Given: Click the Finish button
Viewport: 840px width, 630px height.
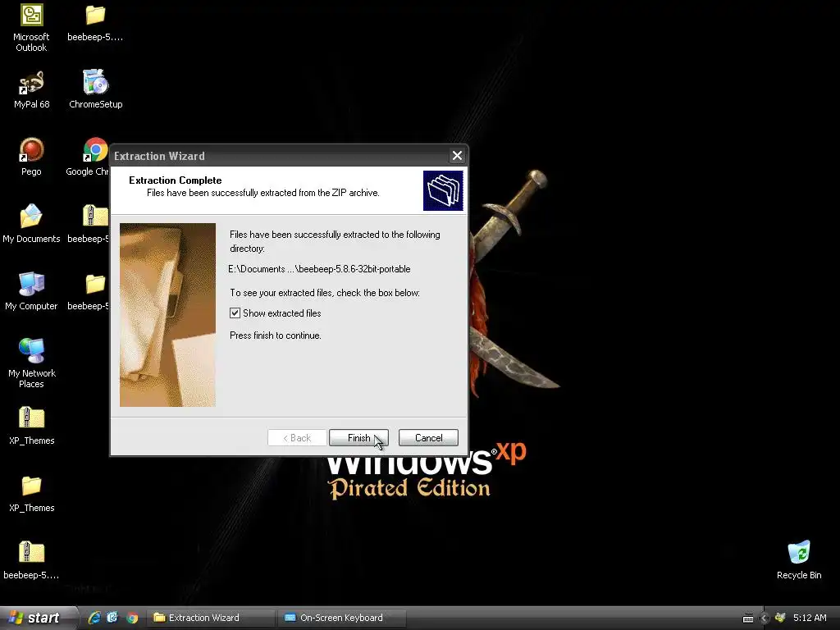Looking at the screenshot, I should 359,438.
